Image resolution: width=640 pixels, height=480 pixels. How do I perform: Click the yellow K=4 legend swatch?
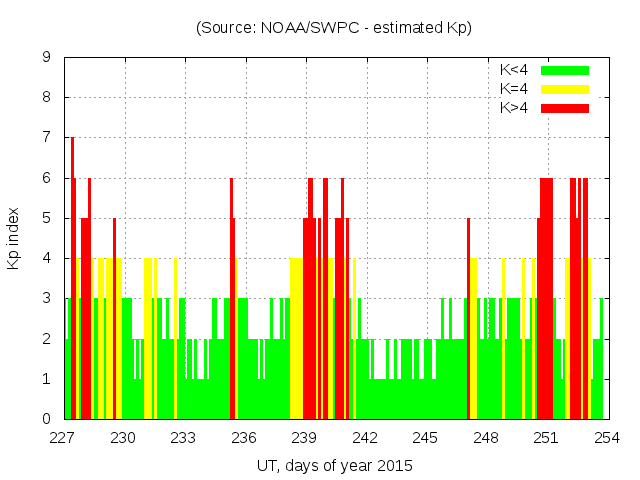[x=565, y=89]
